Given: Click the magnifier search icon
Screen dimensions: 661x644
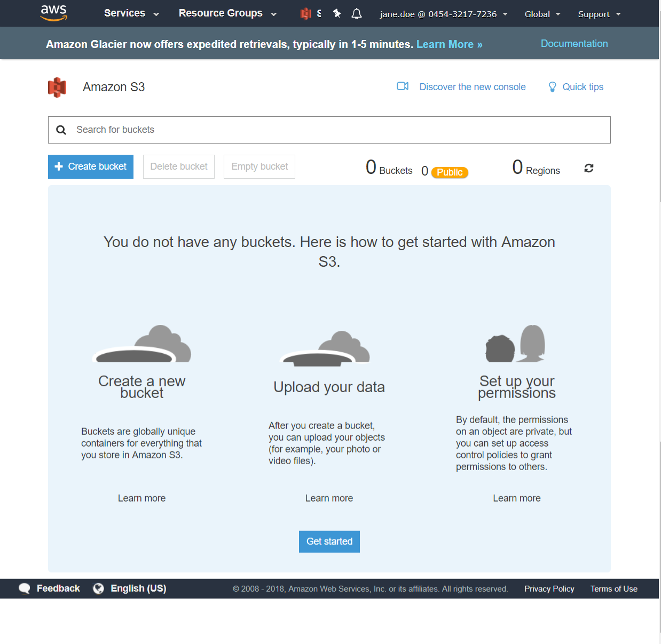Looking at the screenshot, I should click(61, 130).
